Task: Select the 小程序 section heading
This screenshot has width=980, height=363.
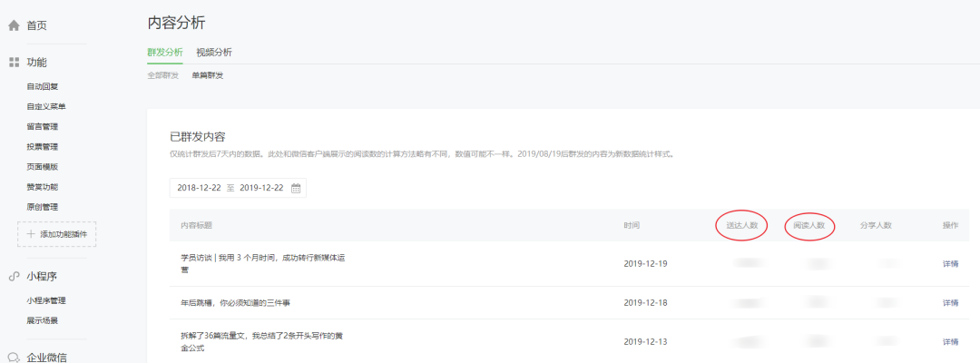Action: tap(42, 276)
